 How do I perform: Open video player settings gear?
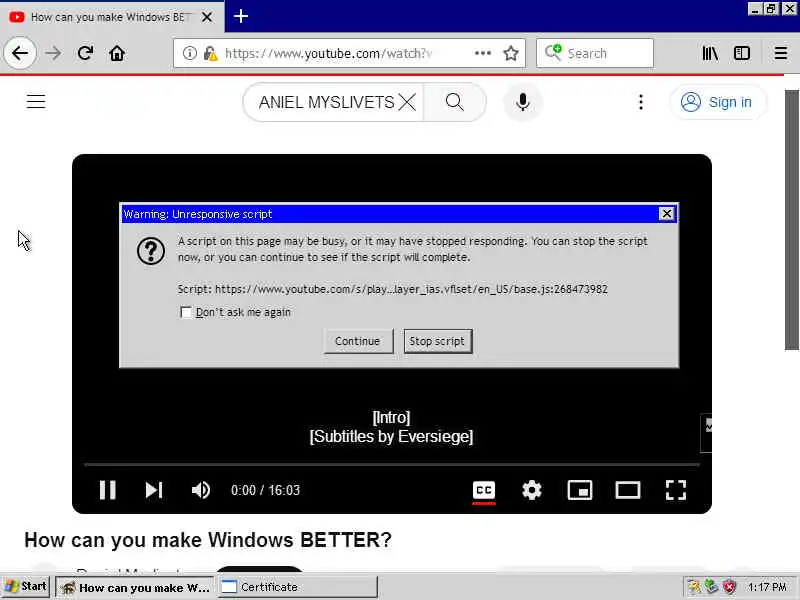pos(532,490)
